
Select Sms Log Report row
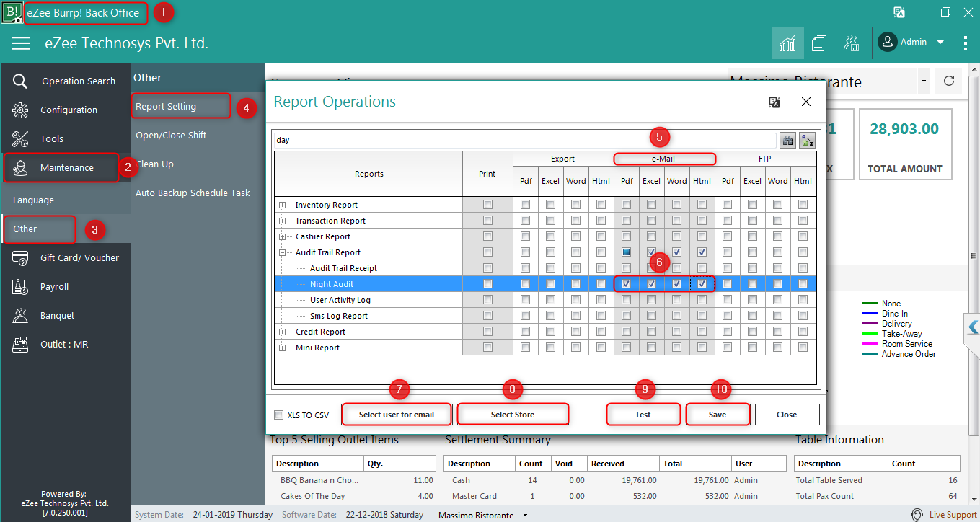tap(339, 316)
